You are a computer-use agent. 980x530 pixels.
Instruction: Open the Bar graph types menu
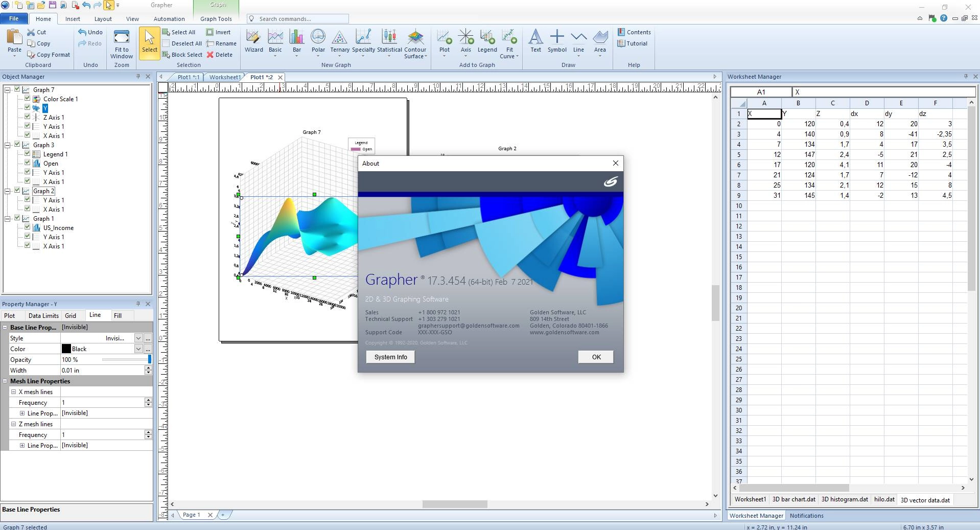pyautogui.click(x=296, y=41)
